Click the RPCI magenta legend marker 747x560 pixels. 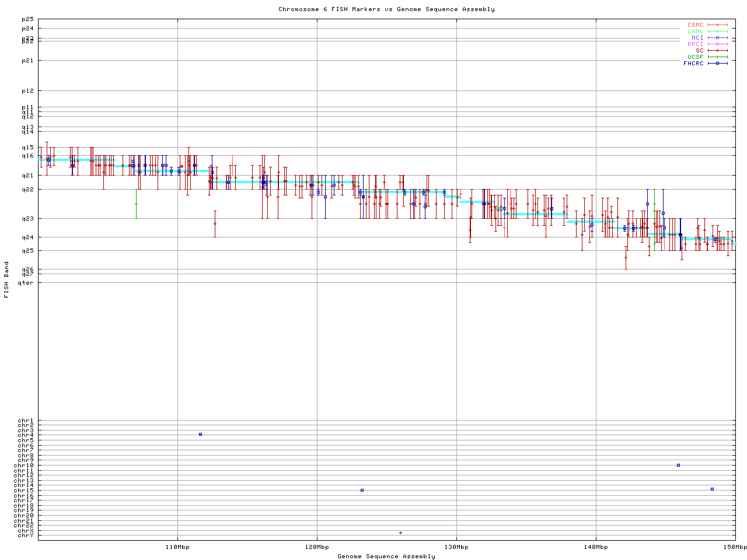point(717,44)
